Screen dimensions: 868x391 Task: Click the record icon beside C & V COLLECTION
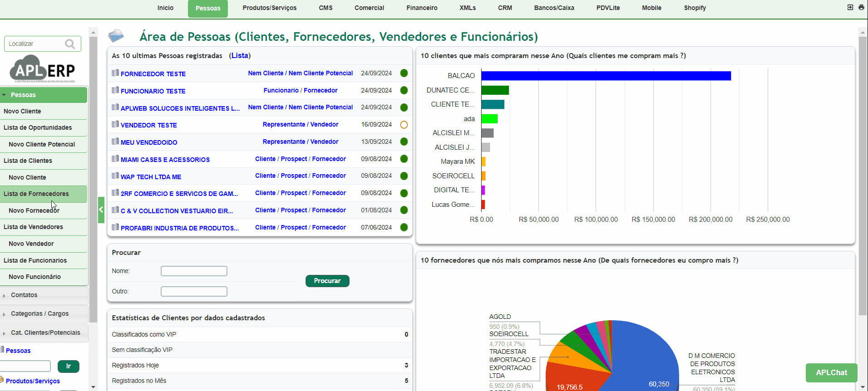pos(115,210)
